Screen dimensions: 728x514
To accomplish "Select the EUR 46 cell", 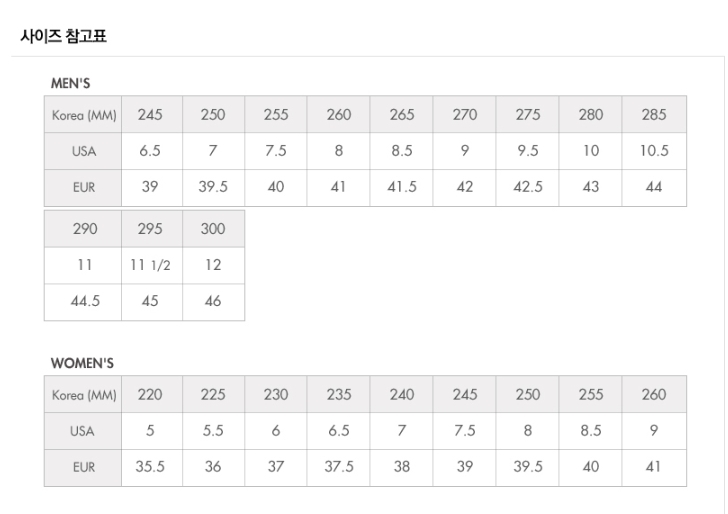I will (213, 301).
